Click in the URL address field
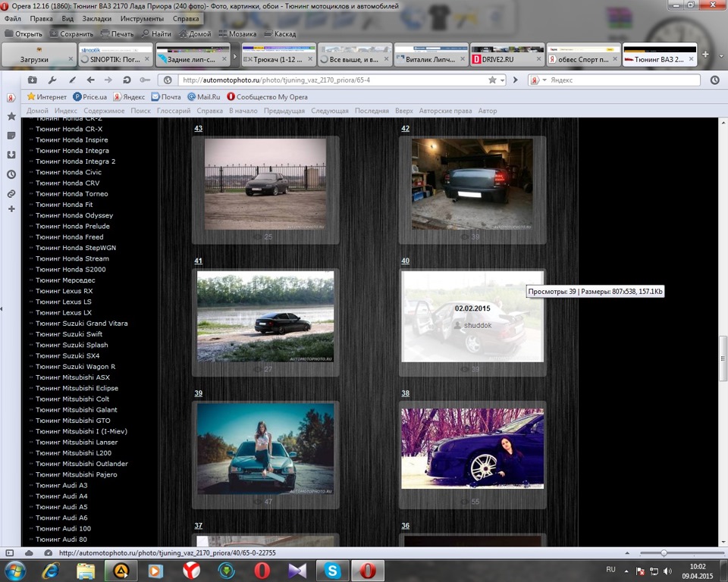Image resolution: width=728 pixels, height=582 pixels. (332, 80)
